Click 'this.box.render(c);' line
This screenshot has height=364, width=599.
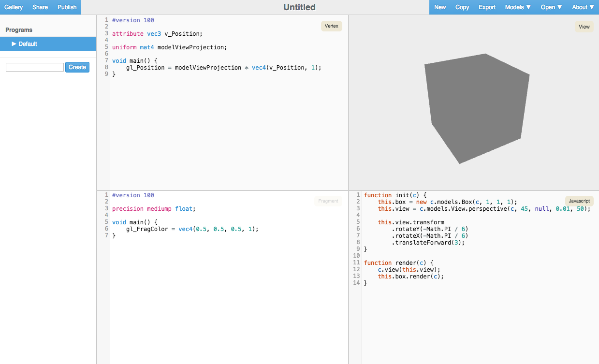[x=410, y=277]
